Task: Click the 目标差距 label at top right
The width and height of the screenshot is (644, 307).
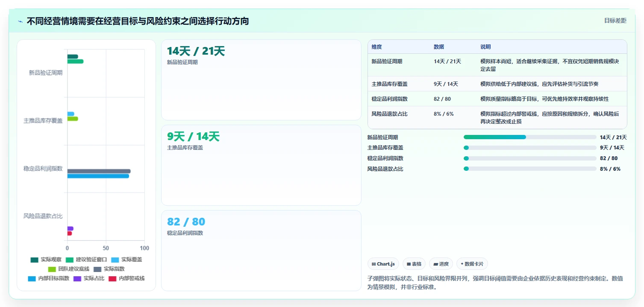Action: 615,20
